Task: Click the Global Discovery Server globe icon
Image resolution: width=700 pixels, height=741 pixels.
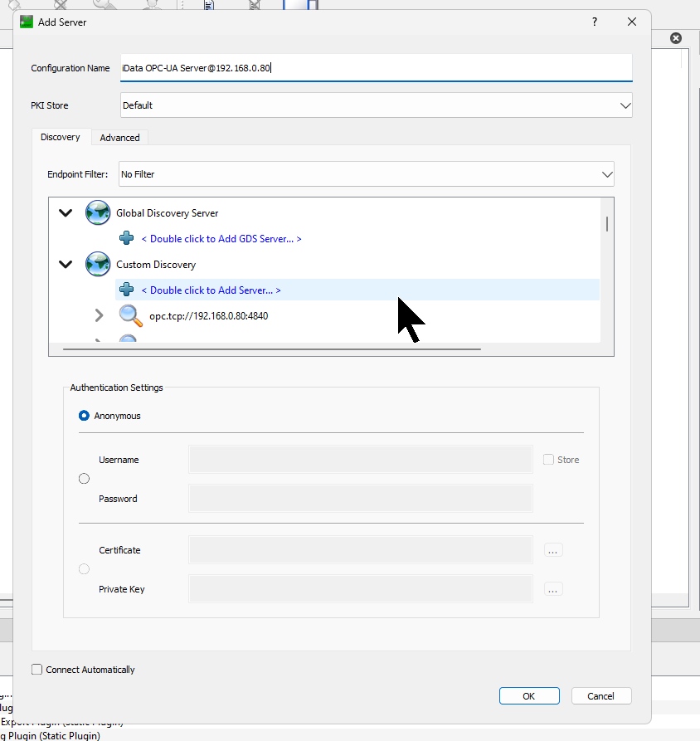Action: coord(98,212)
